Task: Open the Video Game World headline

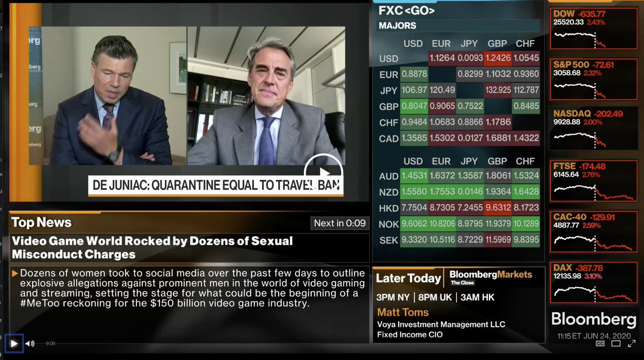Action: 152,247
